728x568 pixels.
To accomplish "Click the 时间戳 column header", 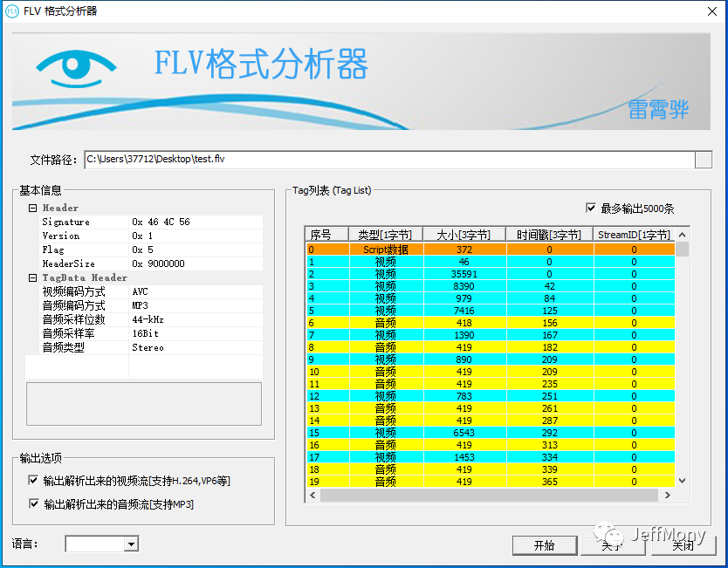I will (549, 235).
